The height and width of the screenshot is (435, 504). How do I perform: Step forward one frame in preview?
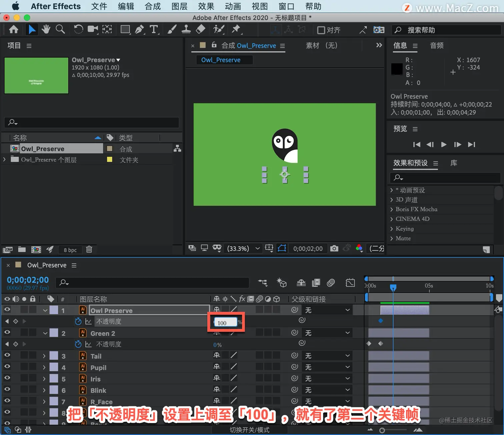[457, 144]
